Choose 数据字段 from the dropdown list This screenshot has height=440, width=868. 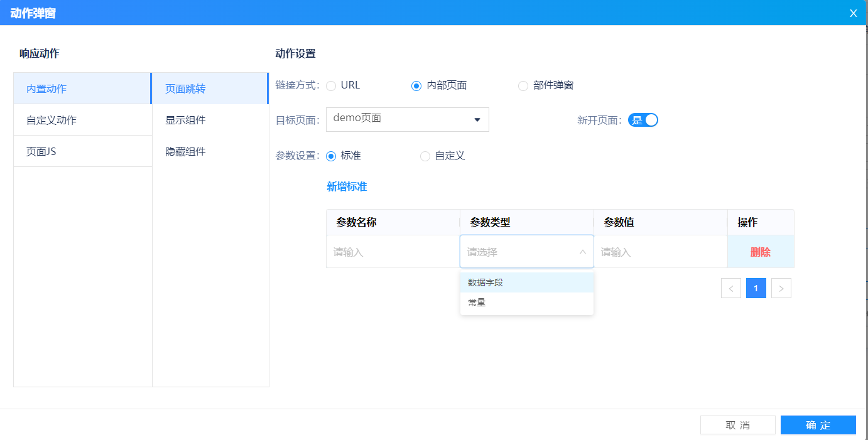pos(527,282)
